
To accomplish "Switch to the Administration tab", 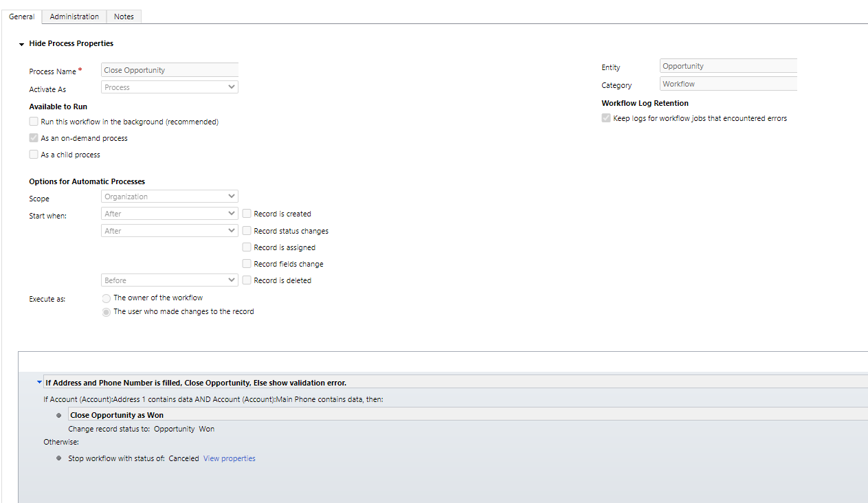I will 74,16.
